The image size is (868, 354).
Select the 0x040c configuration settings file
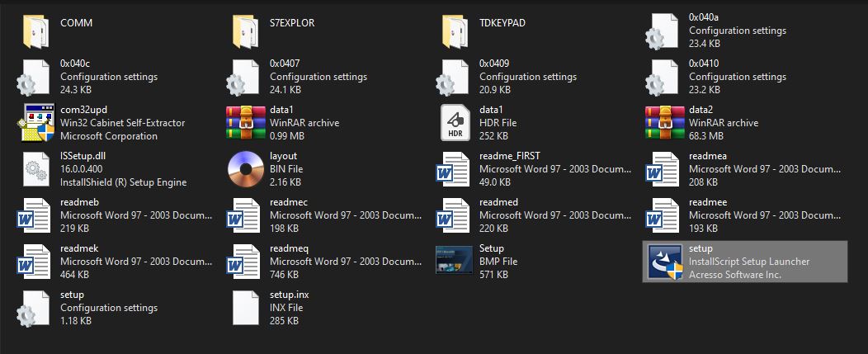(35, 77)
